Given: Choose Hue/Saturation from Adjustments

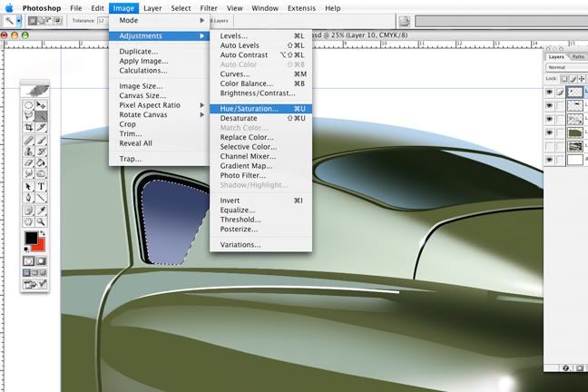Looking at the screenshot, I should [260, 108].
